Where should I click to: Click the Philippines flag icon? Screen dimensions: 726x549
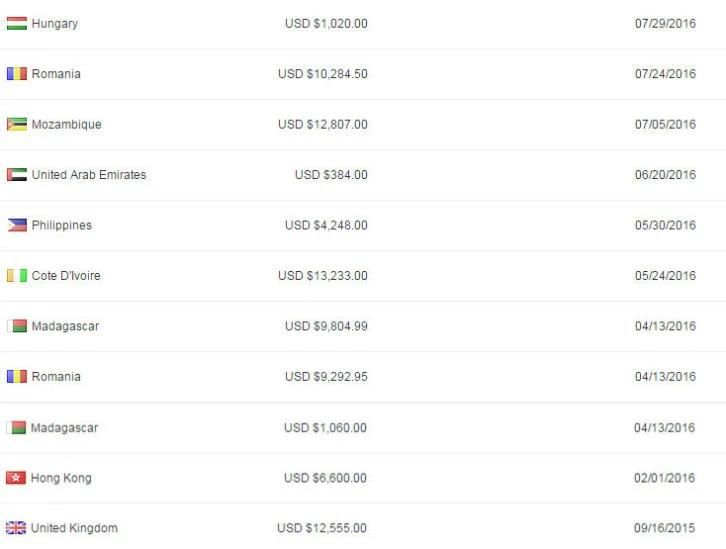pos(17,225)
